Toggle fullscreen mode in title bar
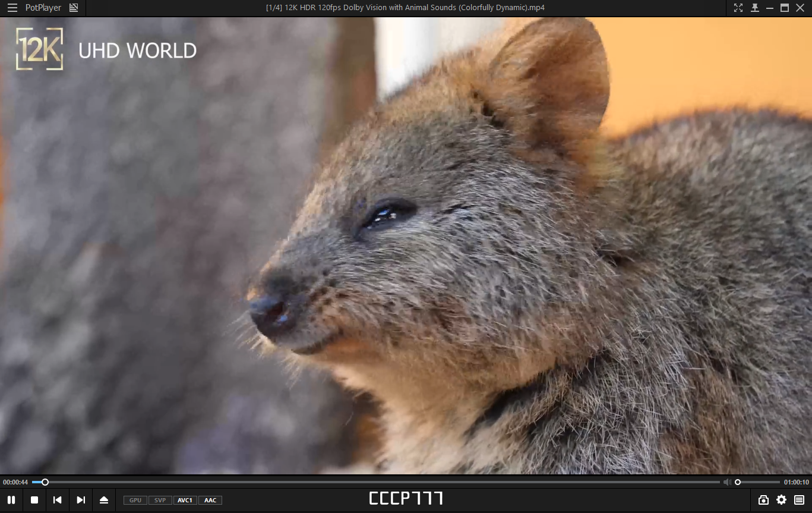Viewport: 812px width, 513px height. pyautogui.click(x=738, y=8)
